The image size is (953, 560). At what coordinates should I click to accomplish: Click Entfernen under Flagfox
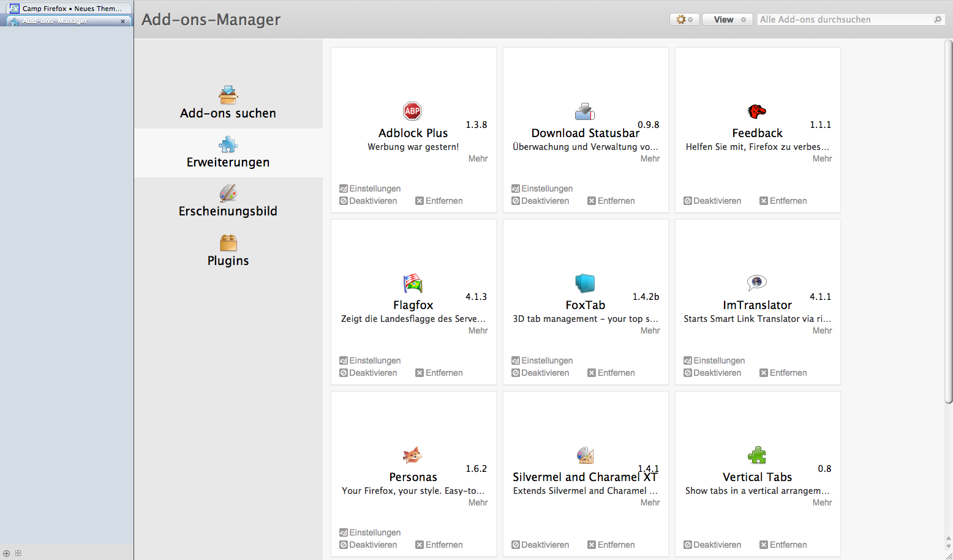coord(439,373)
